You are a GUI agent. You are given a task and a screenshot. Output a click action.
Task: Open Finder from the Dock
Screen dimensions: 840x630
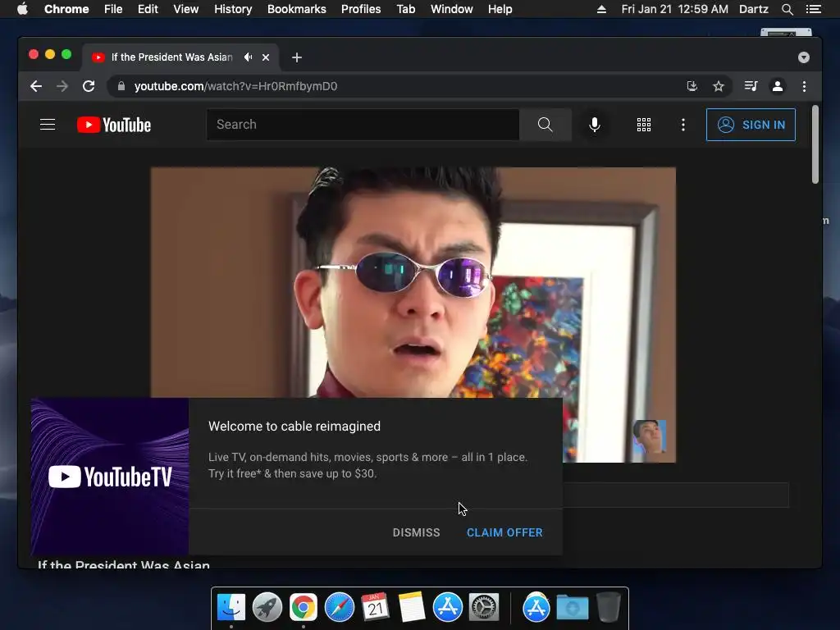(231, 607)
